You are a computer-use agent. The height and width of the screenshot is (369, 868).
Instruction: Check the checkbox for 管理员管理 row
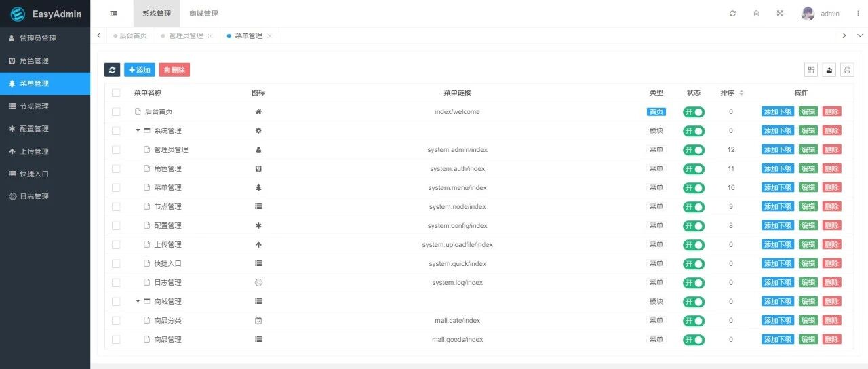(116, 149)
